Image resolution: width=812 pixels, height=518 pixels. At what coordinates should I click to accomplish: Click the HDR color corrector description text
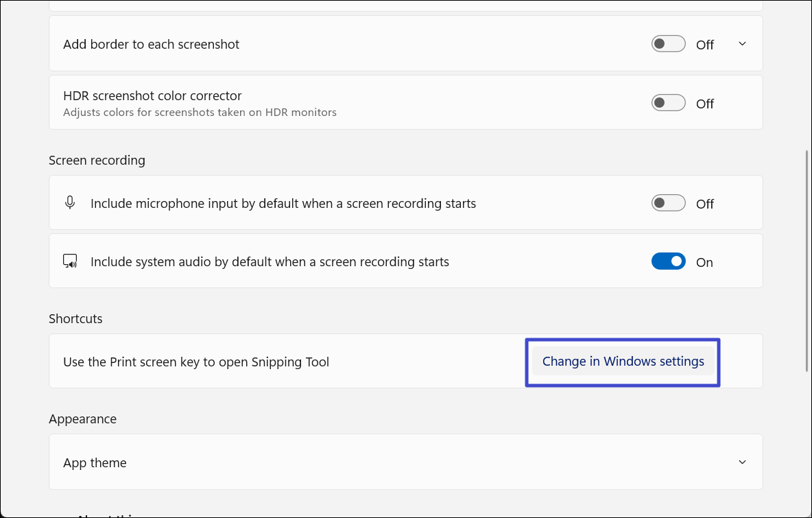point(199,112)
